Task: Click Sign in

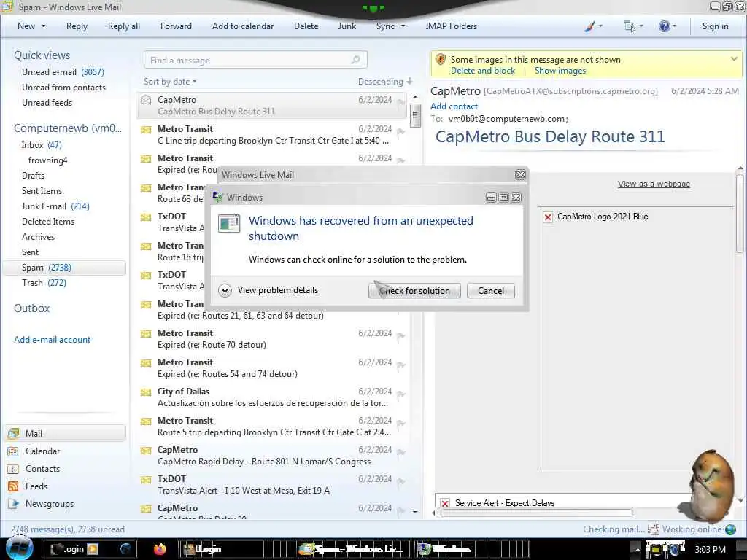Action: (x=715, y=26)
